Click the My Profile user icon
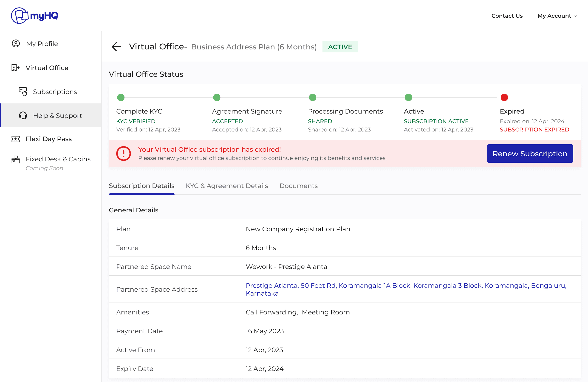588x382 pixels. tap(16, 43)
